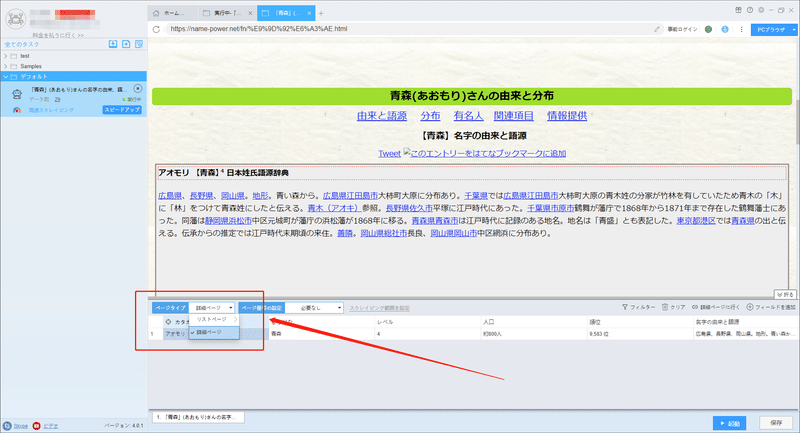Click the locate icon in the カタカナ column header

click(x=168, y=322)
